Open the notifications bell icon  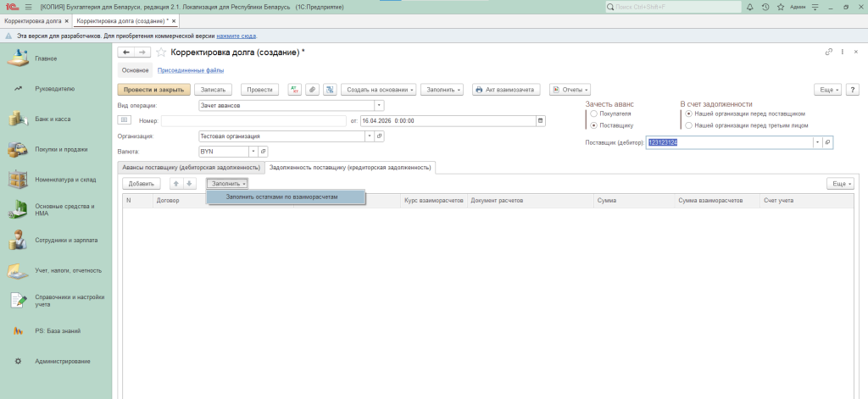750,7
